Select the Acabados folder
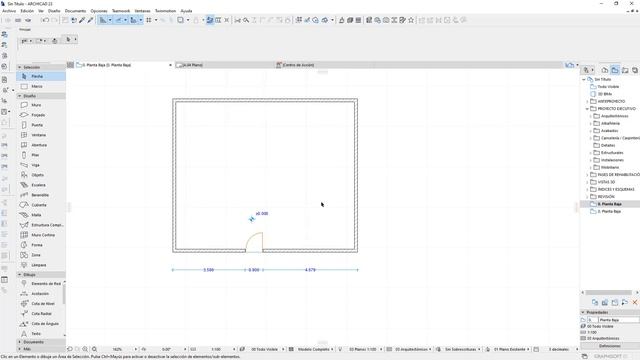This screenshot has width=640, height=360. pyautogui.click(x=609, y=131)
